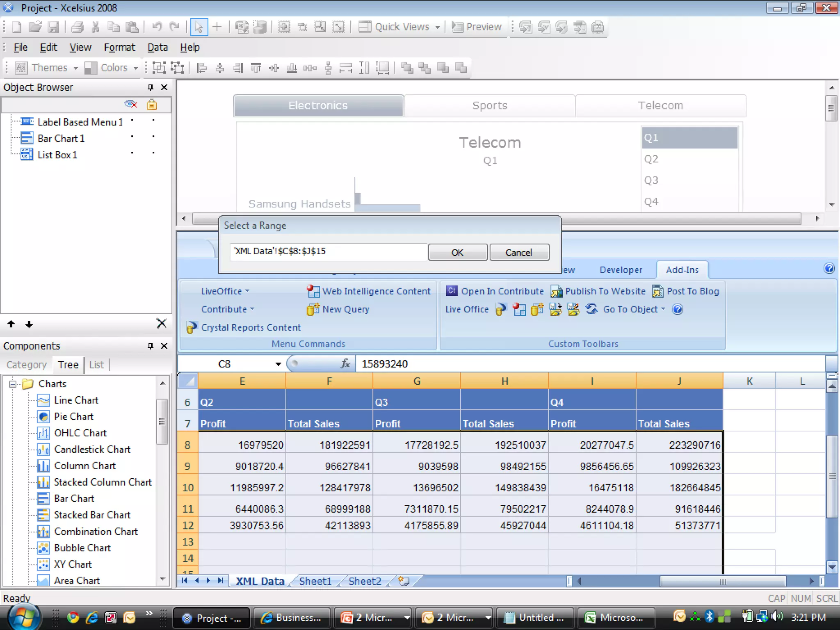
Task: Open the View menu
Action: 80,47
